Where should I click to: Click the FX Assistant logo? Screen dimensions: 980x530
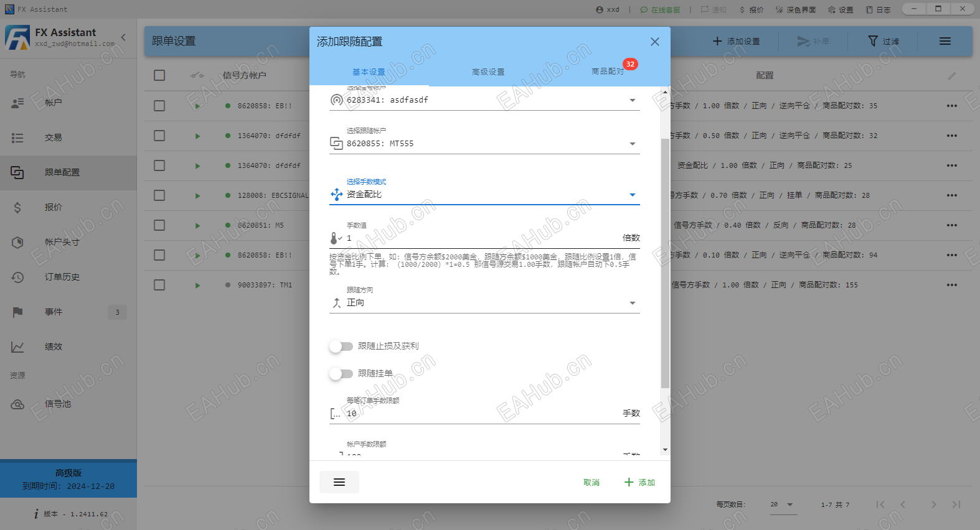pyautogui.click(x=17, y=38)
